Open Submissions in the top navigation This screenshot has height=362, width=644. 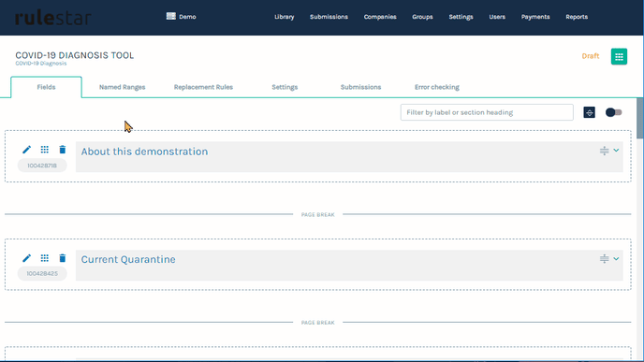coord(329,17)
